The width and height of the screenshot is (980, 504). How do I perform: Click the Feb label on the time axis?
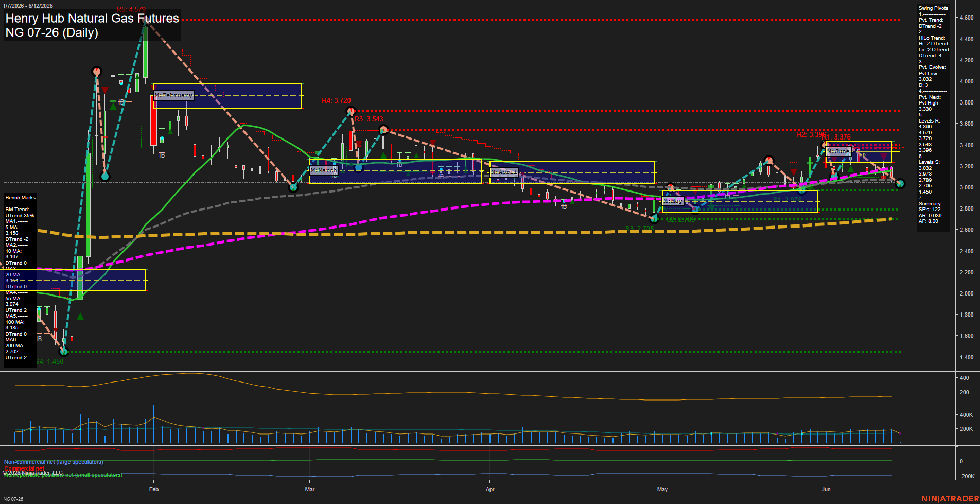pyautogui.click(x=154, y=489)
